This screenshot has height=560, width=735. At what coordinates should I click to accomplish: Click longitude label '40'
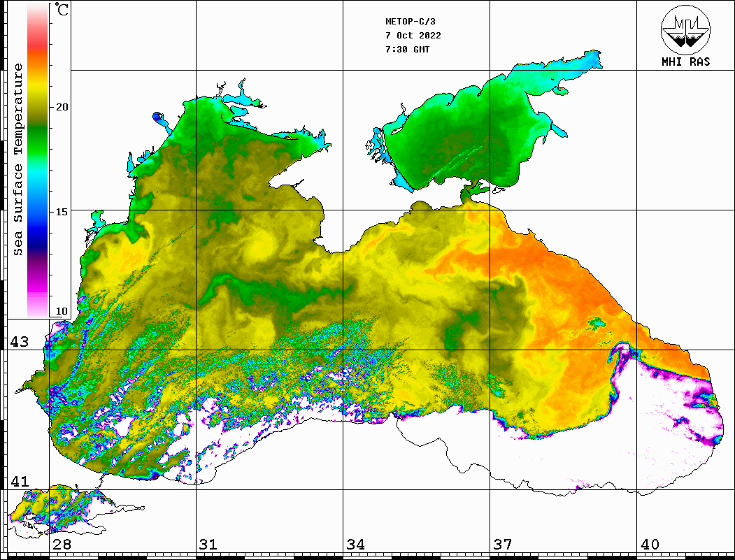point(650,545)
